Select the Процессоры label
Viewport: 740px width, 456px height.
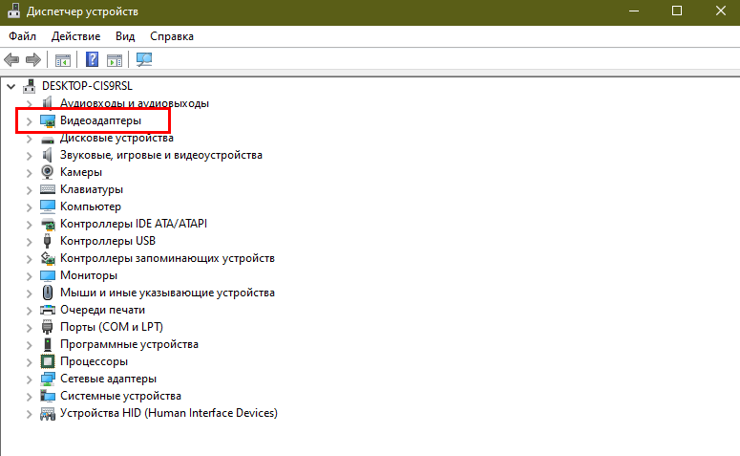94,362
